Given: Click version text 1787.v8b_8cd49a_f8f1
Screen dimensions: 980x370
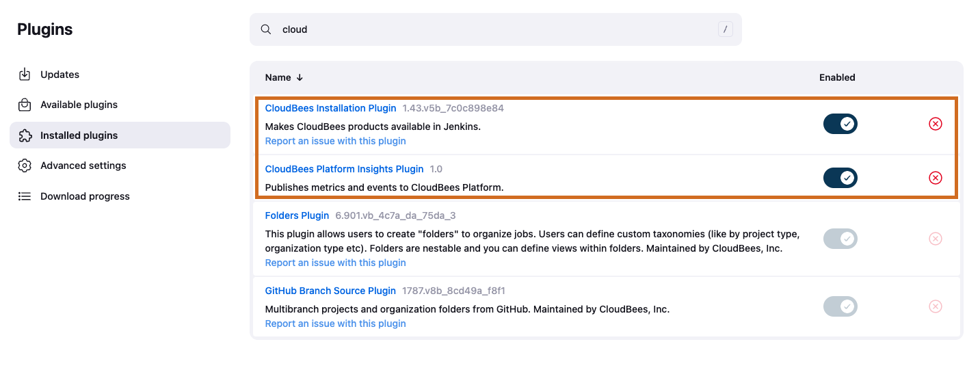Looking at the screenshot, I should point(453,291).
